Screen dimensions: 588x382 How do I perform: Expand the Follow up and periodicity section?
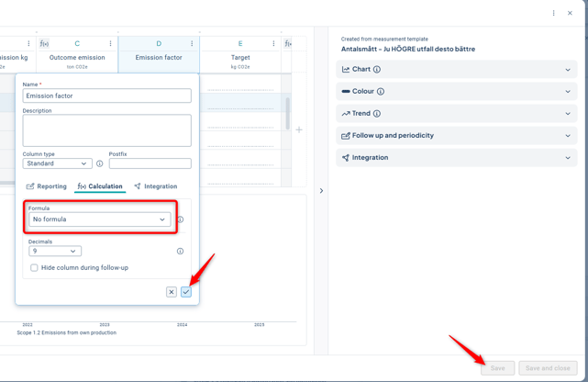click(456, 136)
